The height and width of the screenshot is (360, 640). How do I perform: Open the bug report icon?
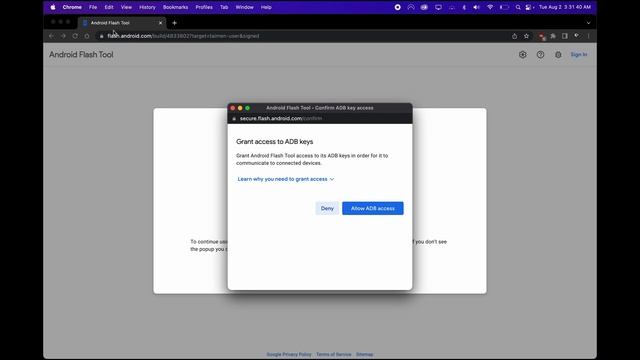coord(558,55)
